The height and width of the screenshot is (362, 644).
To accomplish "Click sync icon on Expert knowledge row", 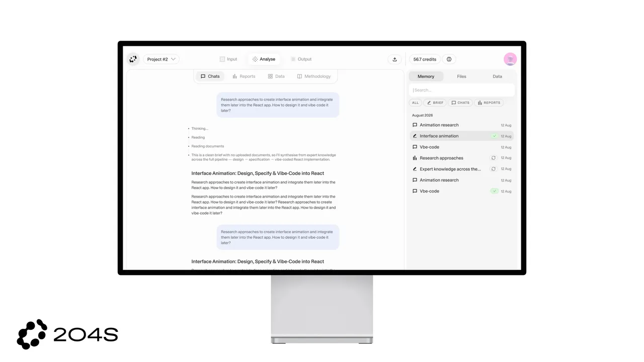I will 494,169.
